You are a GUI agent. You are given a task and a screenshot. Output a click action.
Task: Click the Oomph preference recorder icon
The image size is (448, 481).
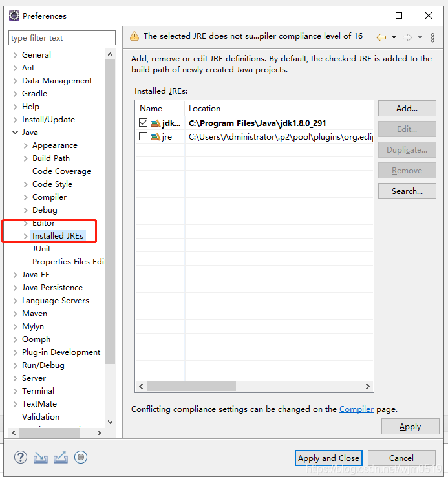tap(81, 457)
